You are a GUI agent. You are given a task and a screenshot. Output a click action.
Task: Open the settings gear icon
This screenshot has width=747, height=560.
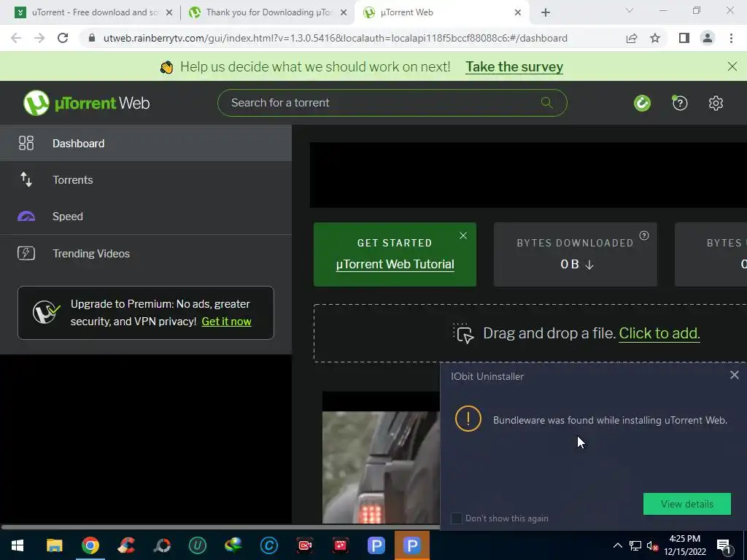[x=716, y=103]
